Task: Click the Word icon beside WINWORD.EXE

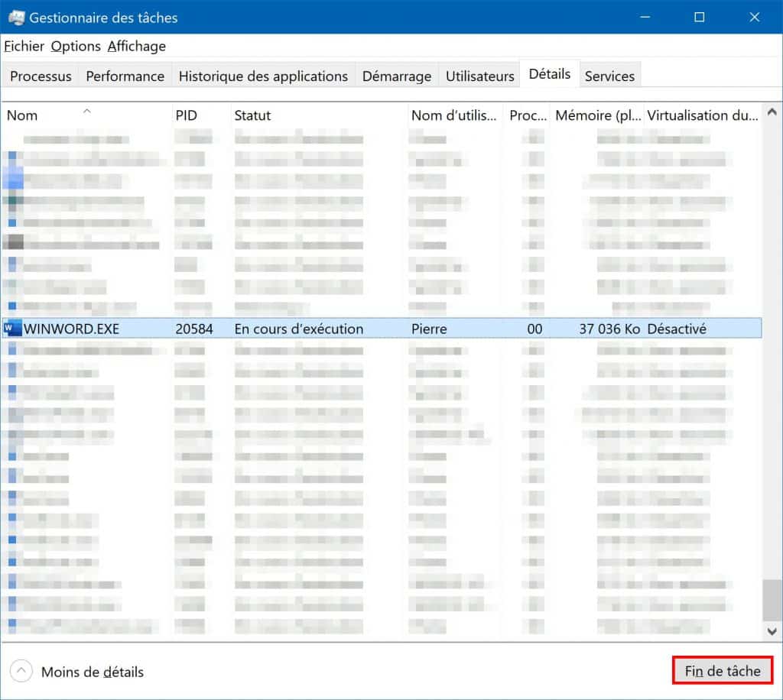Action: pyautogui.click(x=12, y=329)
